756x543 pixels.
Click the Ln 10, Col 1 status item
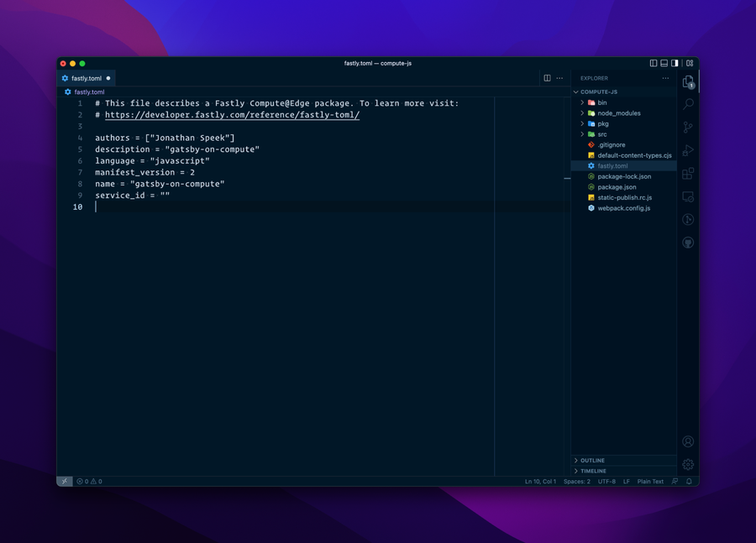point(540,482)
